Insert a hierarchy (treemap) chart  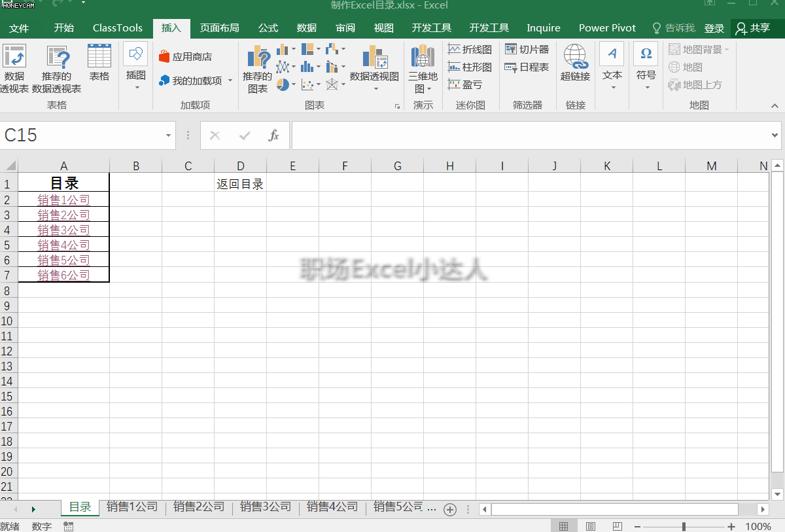click(311, 50)
